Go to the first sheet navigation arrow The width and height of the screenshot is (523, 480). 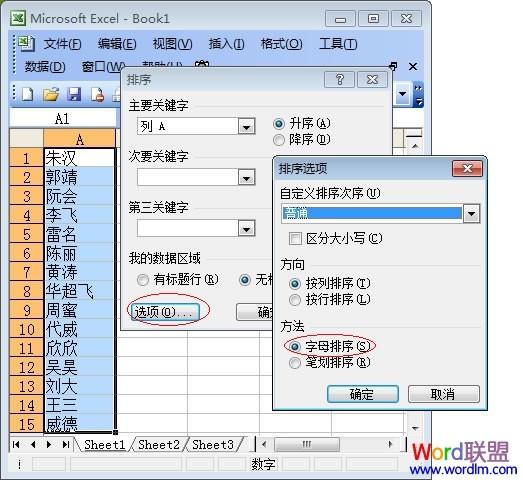click(16, 444)
